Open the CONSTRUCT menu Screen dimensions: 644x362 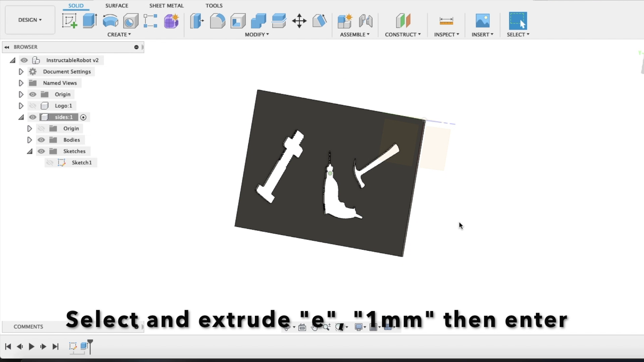coord(402,35)
